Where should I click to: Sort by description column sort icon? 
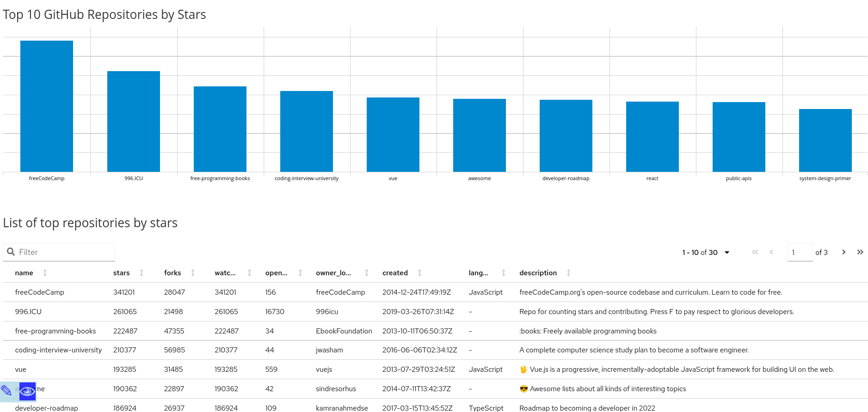point(568,273)
